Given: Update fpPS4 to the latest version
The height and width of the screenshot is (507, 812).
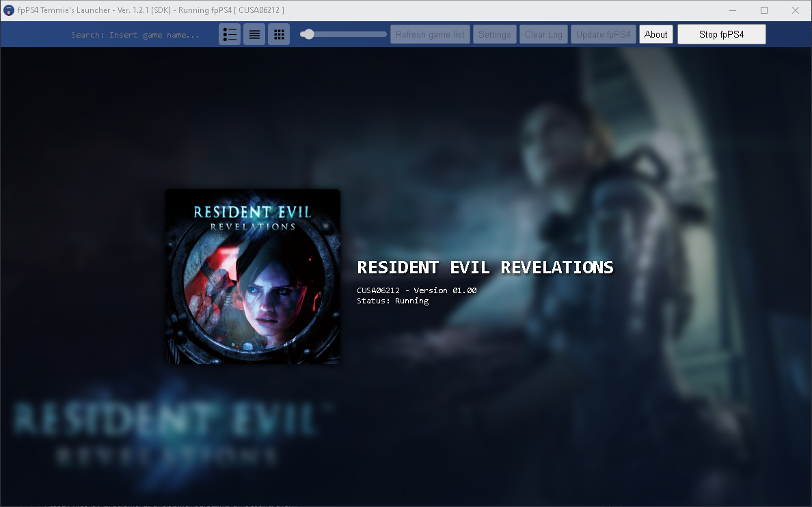Looking at the screenshot, I should point(604,33).
